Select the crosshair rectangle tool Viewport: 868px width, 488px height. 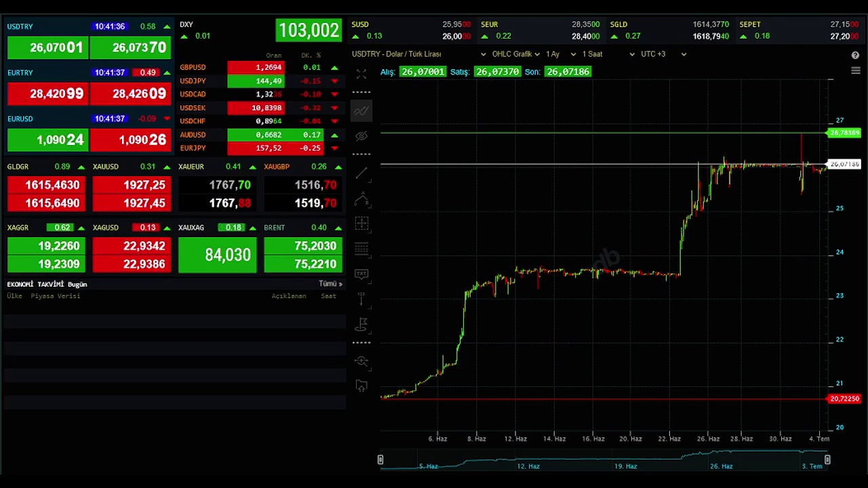(361, 224)
